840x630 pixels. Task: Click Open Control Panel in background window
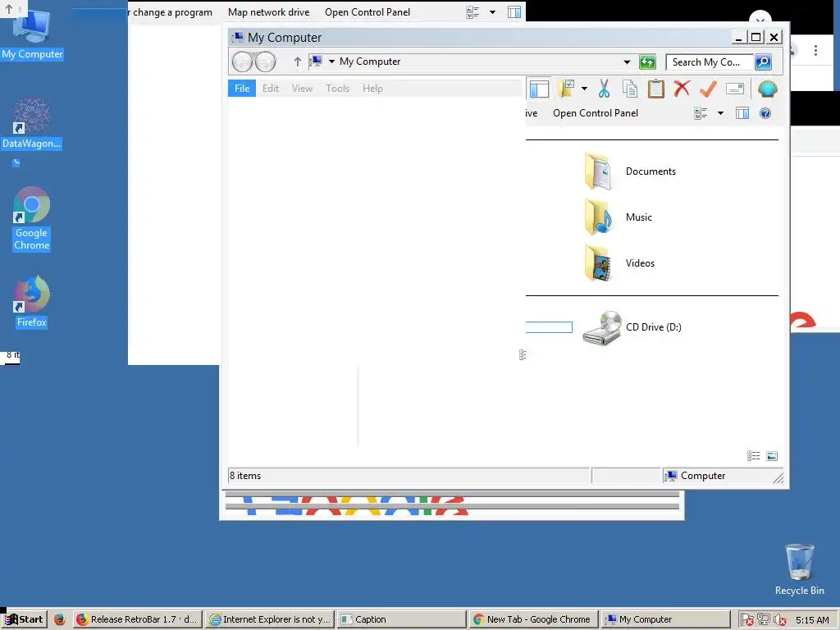click(367, 11)
